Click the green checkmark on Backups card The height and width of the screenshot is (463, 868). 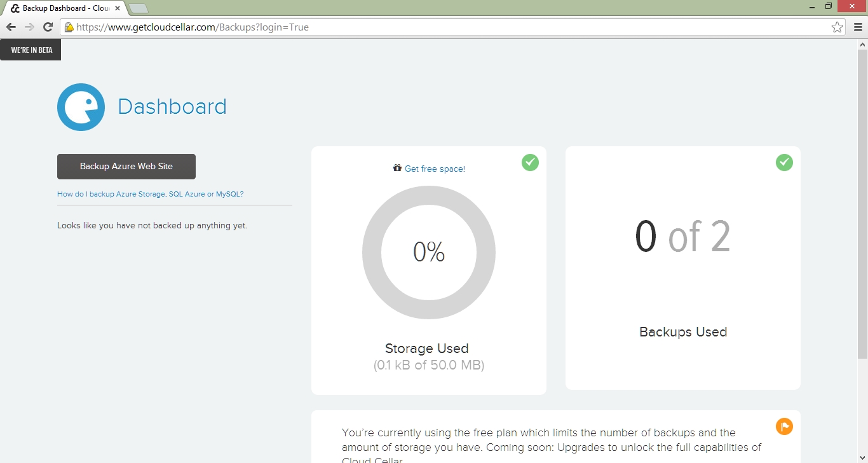tap(784, 163)
